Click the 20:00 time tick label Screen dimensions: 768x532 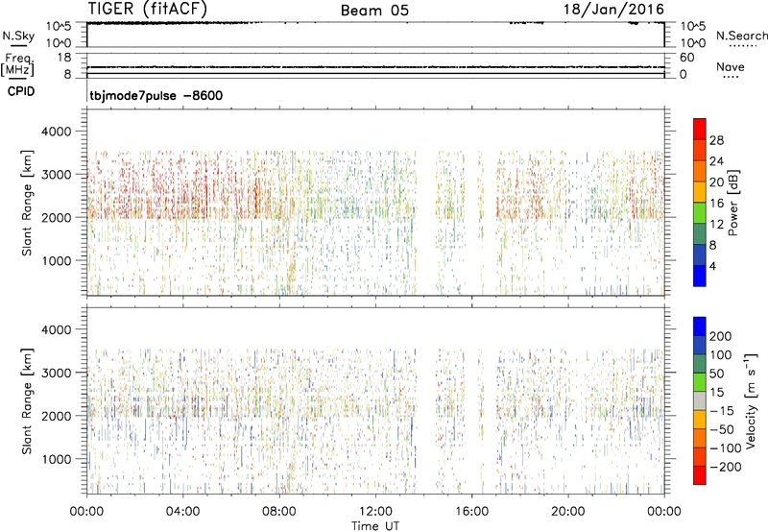[567, 512]
